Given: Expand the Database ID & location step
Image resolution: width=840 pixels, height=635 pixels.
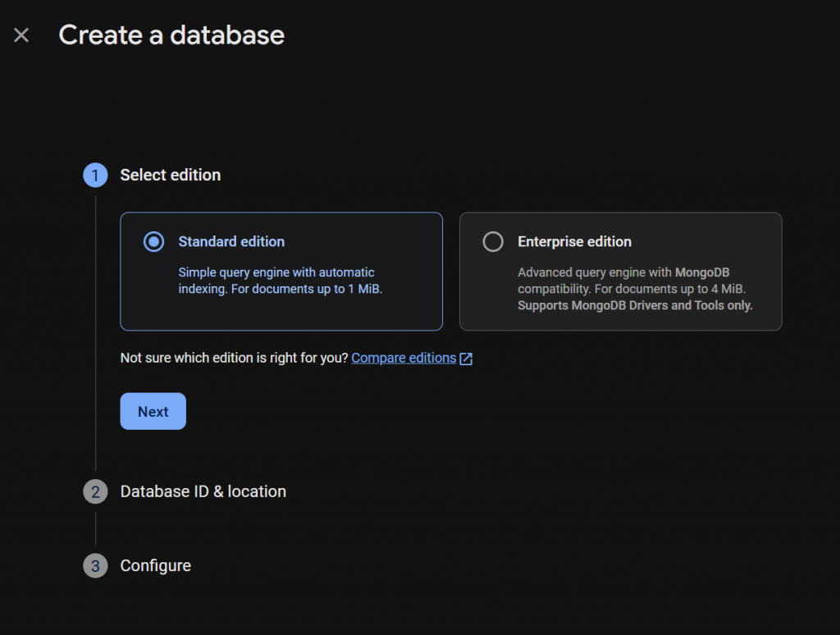Looking at the screenshot, I should tap(203, 491).
